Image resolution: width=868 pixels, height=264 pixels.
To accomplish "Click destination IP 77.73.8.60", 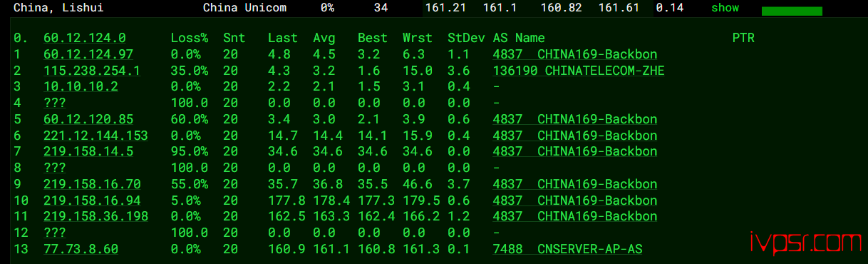I will 81,249.
